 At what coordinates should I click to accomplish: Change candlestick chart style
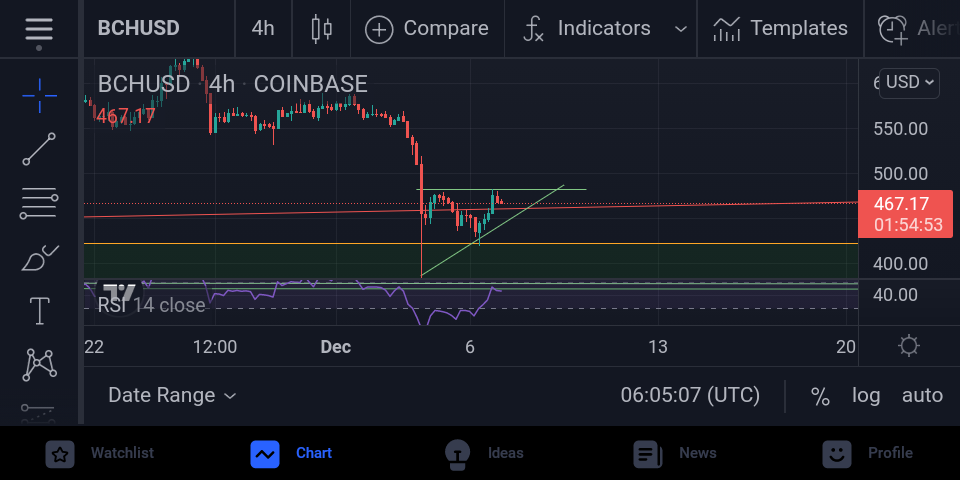[x=321, y=29]
